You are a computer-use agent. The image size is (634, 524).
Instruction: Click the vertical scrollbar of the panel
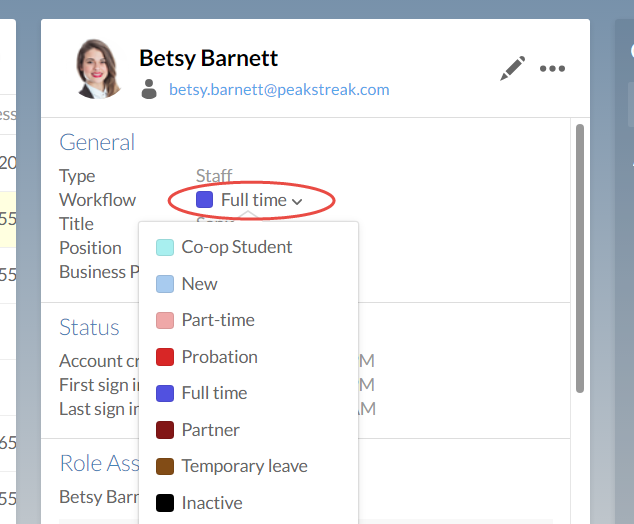pos(579,258)
